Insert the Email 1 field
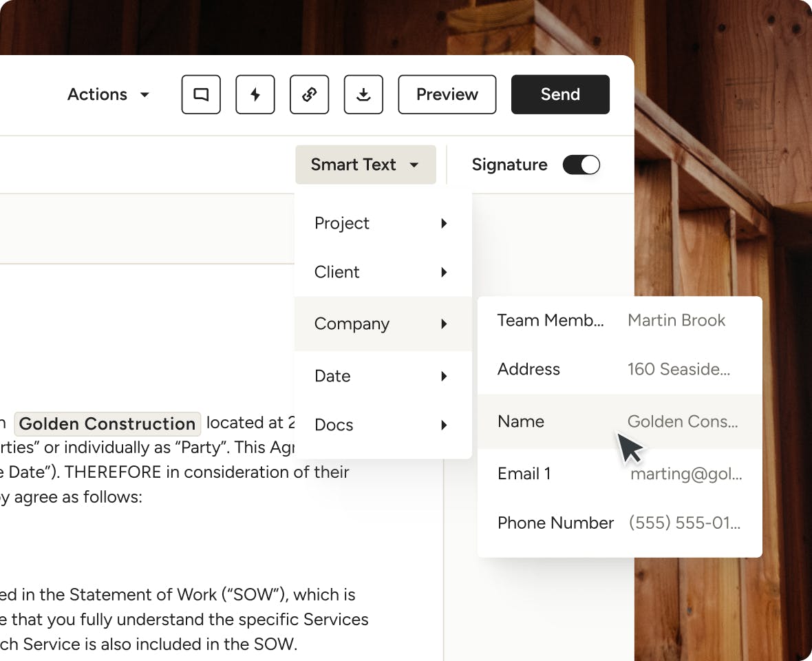812x661 pixels. pos(619,474)
